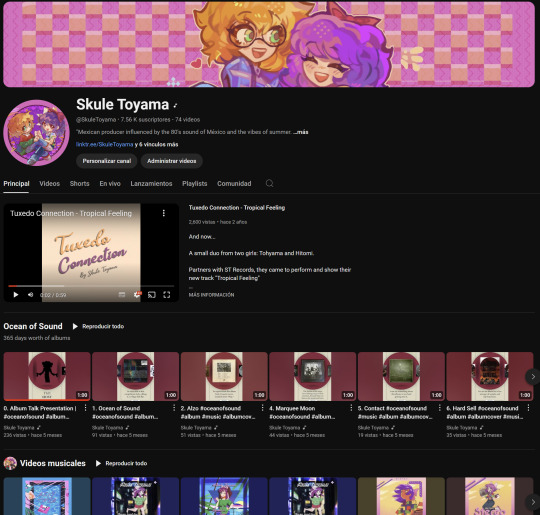Open the Tuxedo Connection - Tropical Feeling title link
Viewport: 540px width, 515px height.
pos(237,208)
